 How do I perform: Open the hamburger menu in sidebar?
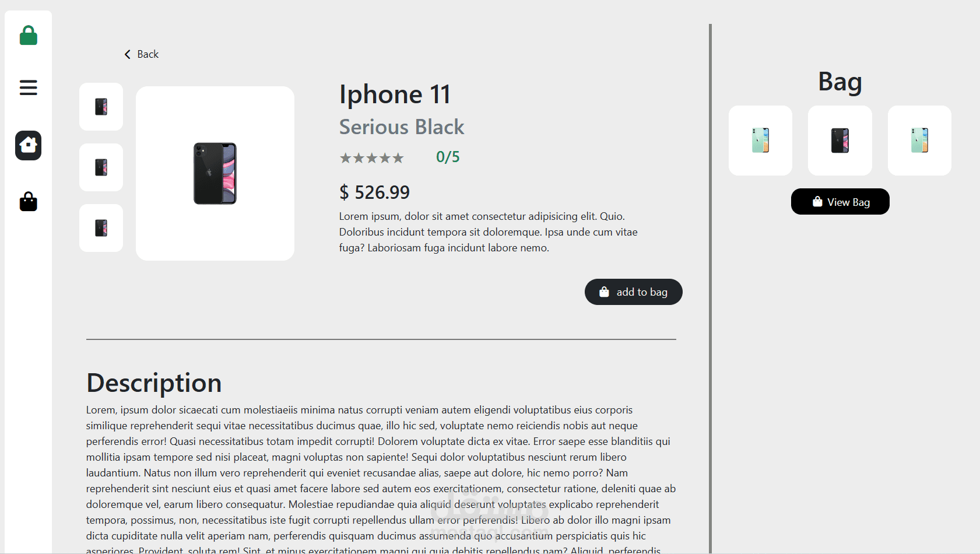29,87
